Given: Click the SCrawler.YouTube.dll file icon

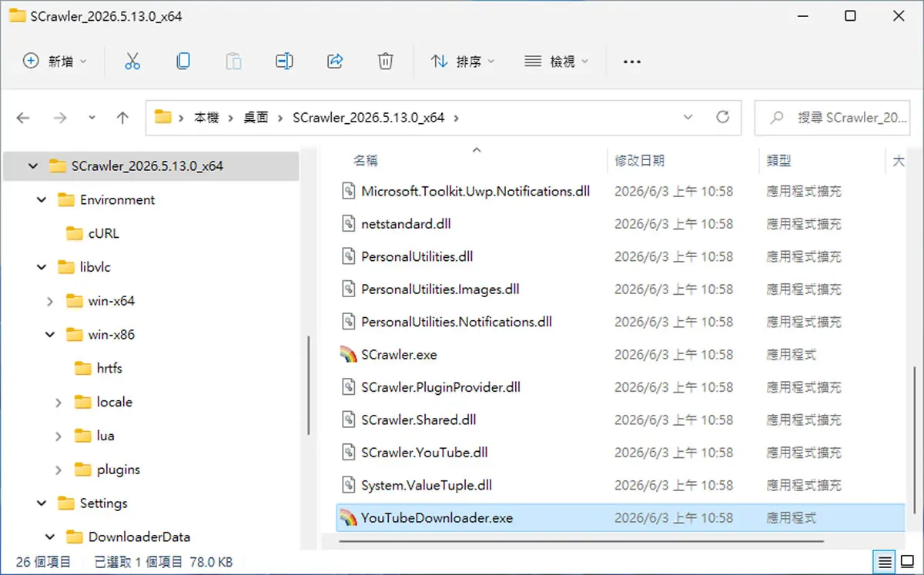Looking at the screenshot, I should (349, 453).
